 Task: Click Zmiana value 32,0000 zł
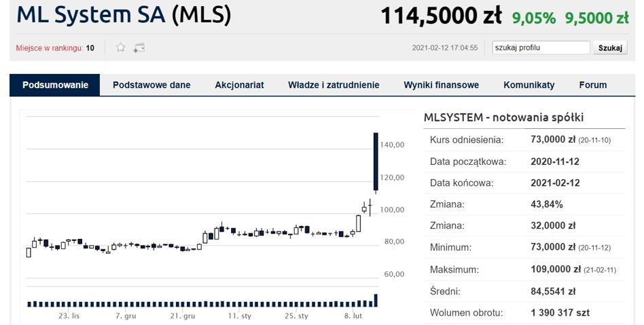pyautogui.click(x=553, y=226)
